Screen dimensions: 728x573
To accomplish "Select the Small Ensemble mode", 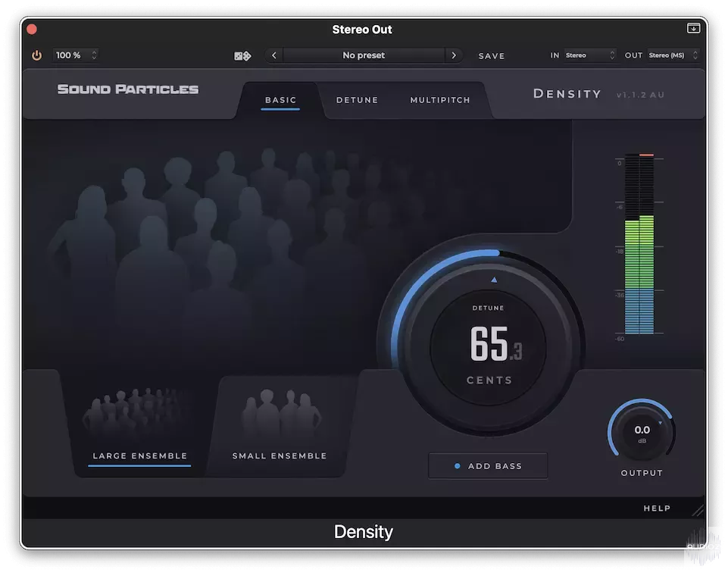I will 280,427.
